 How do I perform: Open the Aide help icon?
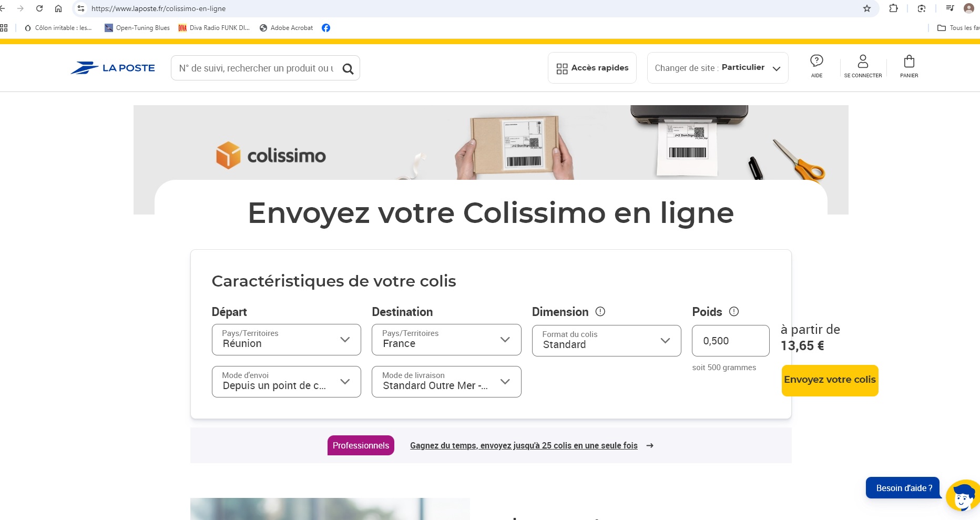pos(816,66)
